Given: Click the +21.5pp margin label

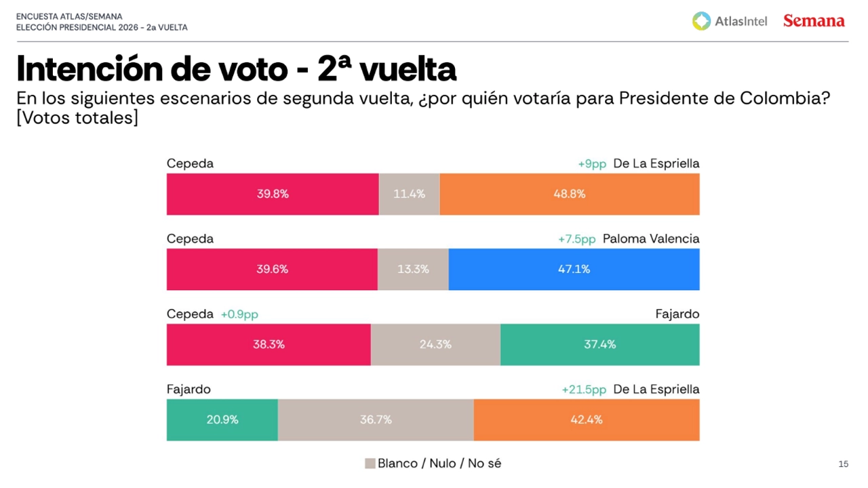Looking at the screenshot, I should (584, 390).
